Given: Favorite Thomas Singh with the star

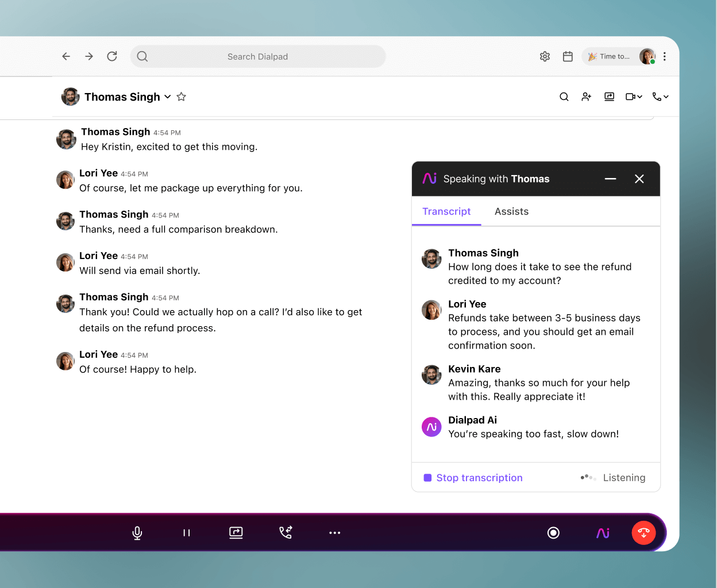Looking at the screenshot, I should tap(181, 97).
